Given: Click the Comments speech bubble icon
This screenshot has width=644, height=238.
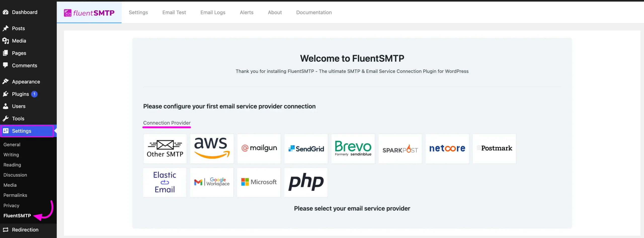Looking at the screenshot, I should coord(6,65).
